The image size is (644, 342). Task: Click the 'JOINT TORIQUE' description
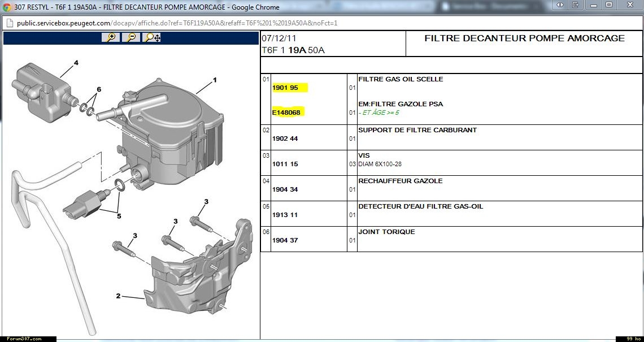tap(386, 232)
